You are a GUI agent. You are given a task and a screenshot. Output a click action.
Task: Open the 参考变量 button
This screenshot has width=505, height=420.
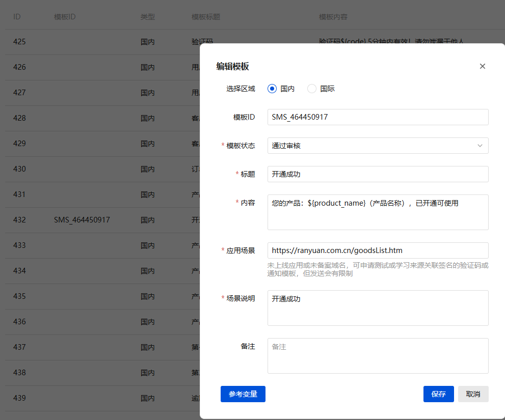pyautogui.click(x=243, y=394)
